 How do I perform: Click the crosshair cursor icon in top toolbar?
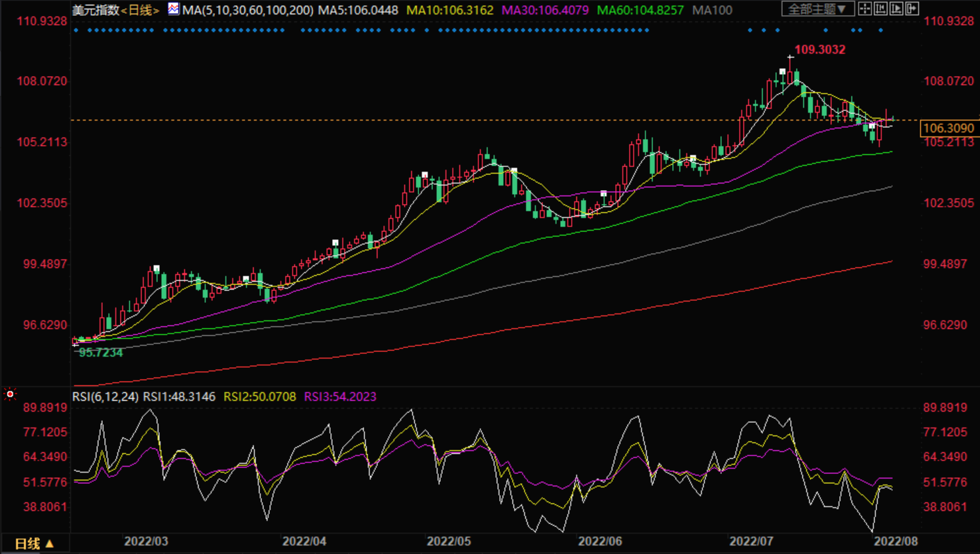(x=865, y=9)
